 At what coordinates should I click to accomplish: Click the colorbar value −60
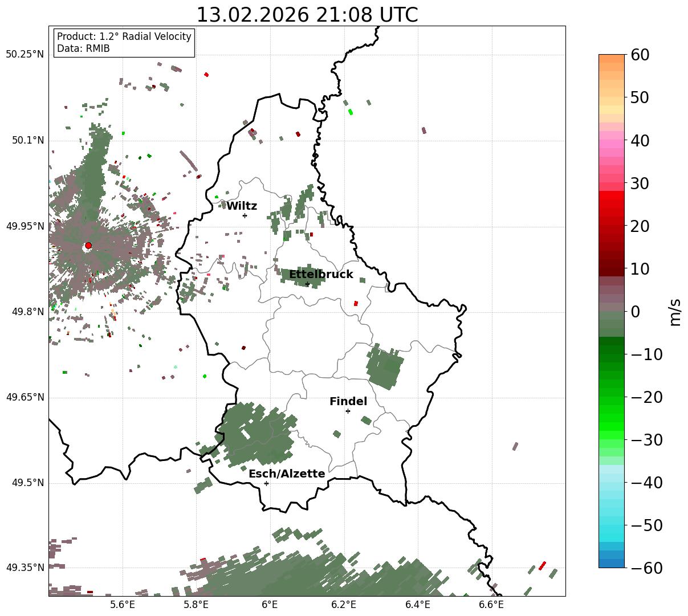pyautogui.click(x=646, y=568)
